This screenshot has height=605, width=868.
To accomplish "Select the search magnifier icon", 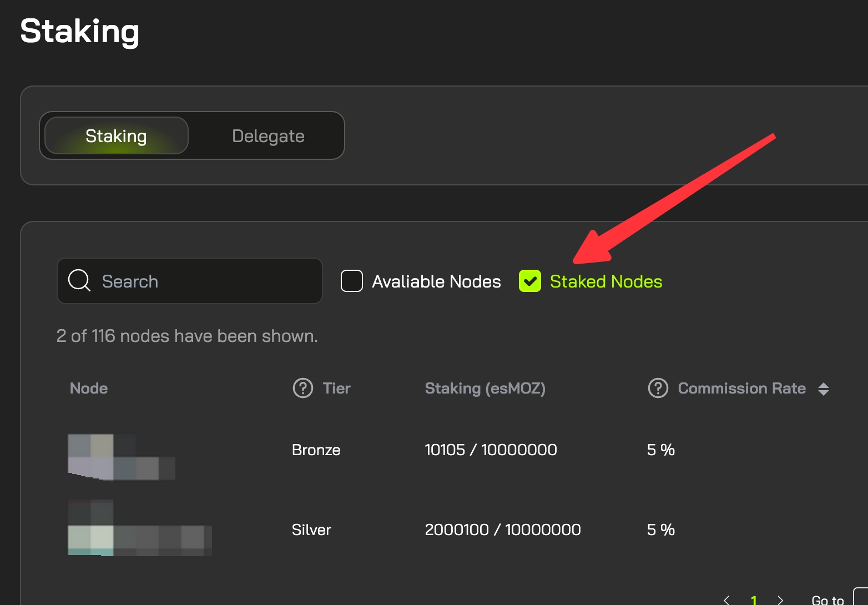I will (78, 281).
